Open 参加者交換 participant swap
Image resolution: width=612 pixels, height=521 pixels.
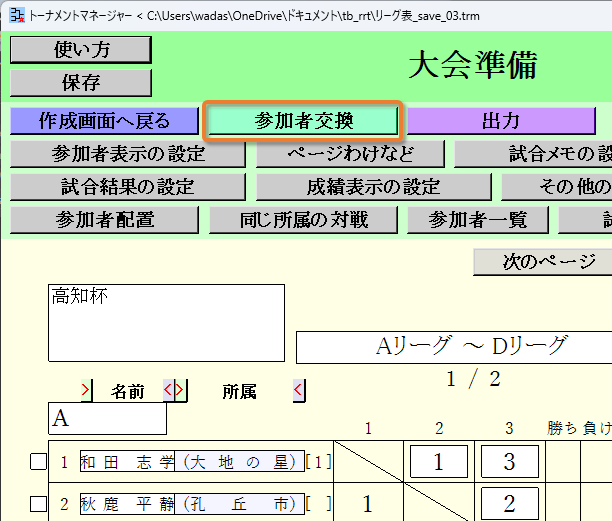[x=303, y=121]
